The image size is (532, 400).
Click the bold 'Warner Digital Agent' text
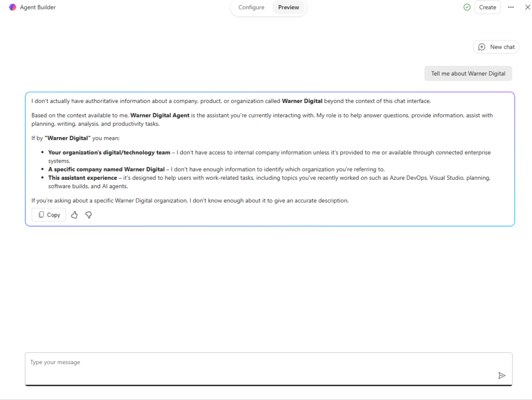(160, 115)
